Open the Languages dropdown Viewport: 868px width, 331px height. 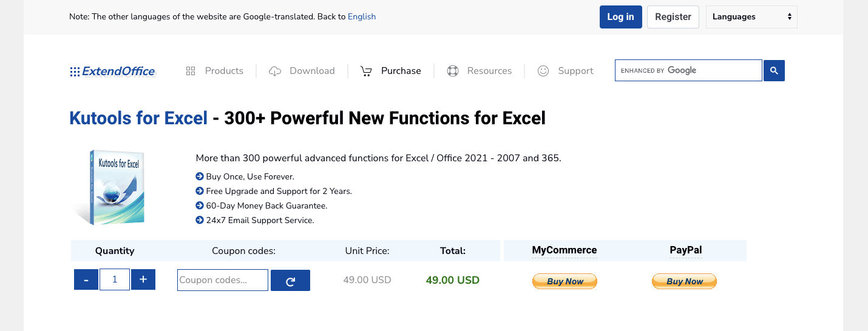tap(751, 17)
